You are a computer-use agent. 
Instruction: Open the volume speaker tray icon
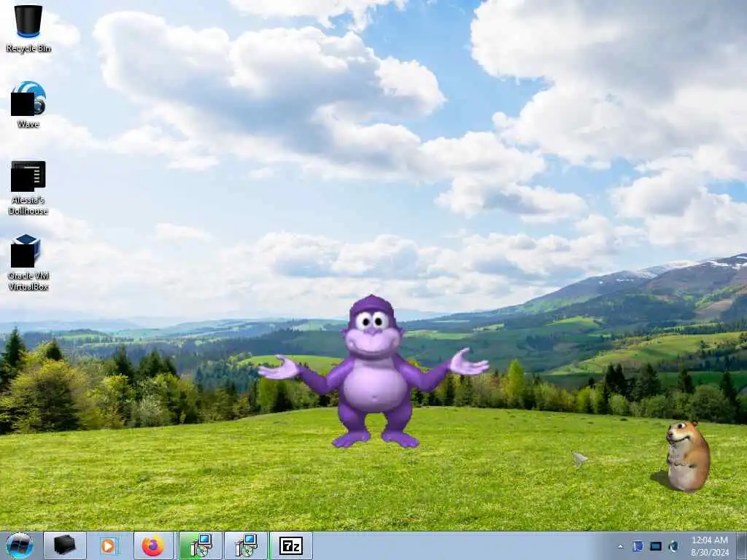pyautogui.click(x=673, y=546)
